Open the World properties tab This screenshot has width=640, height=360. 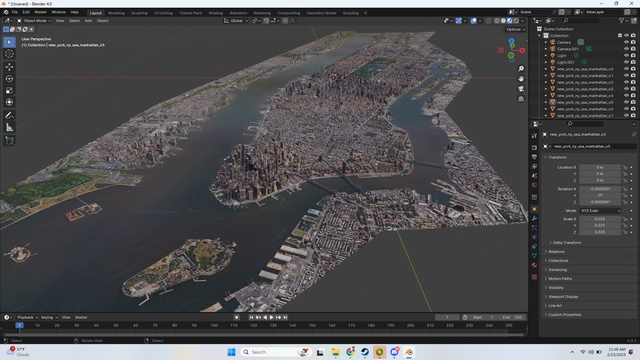click(x=534, y=185)
